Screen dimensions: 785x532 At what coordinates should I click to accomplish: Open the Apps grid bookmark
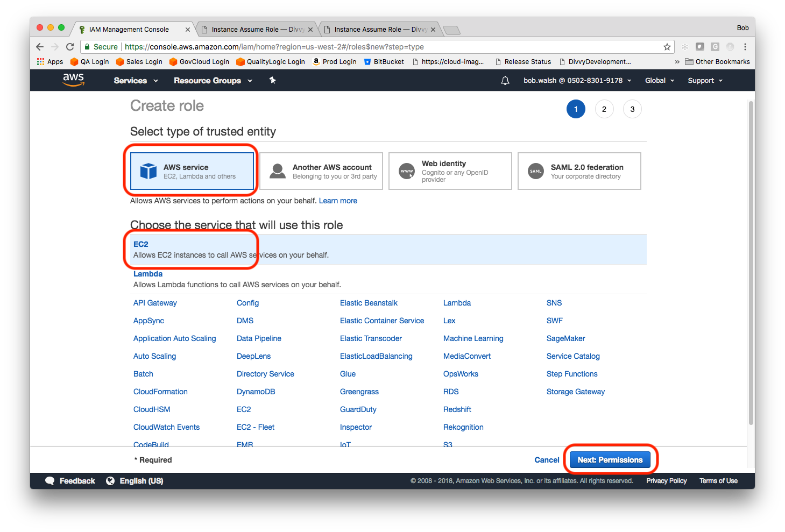[x=50, y=62]
